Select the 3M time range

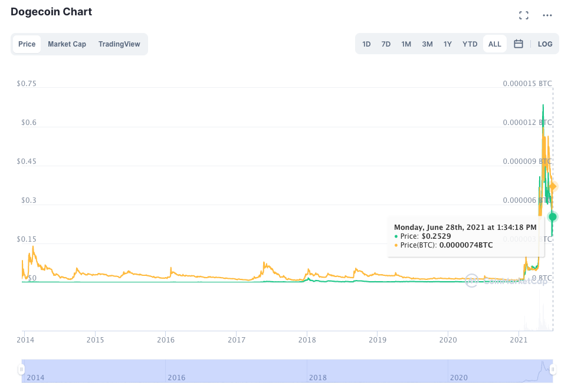427,44
